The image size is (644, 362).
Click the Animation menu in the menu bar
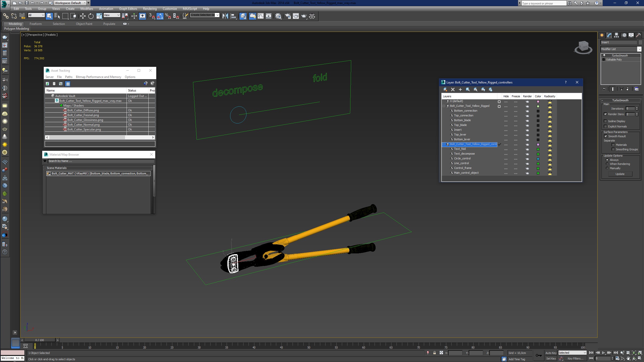(x=106, y=8)
